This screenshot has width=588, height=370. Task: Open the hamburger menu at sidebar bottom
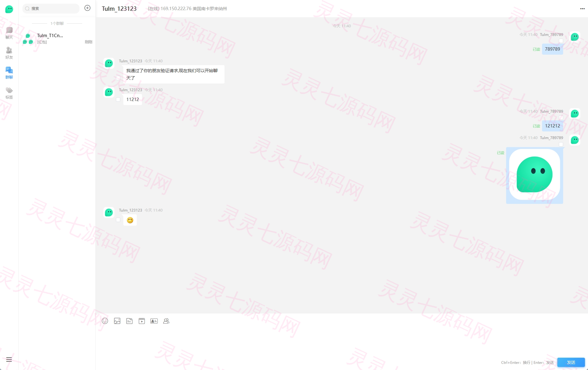(x=9, y=360)
